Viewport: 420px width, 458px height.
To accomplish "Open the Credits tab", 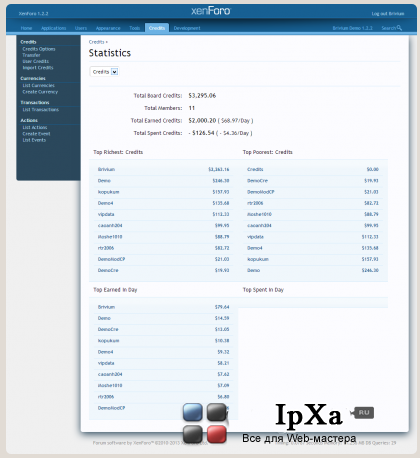I will [x=157, y=28].
